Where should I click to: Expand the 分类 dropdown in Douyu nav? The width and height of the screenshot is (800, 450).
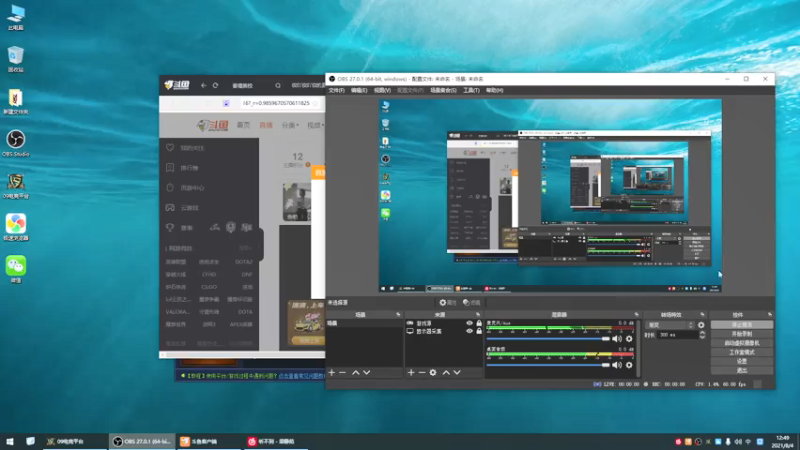[290, 125]
